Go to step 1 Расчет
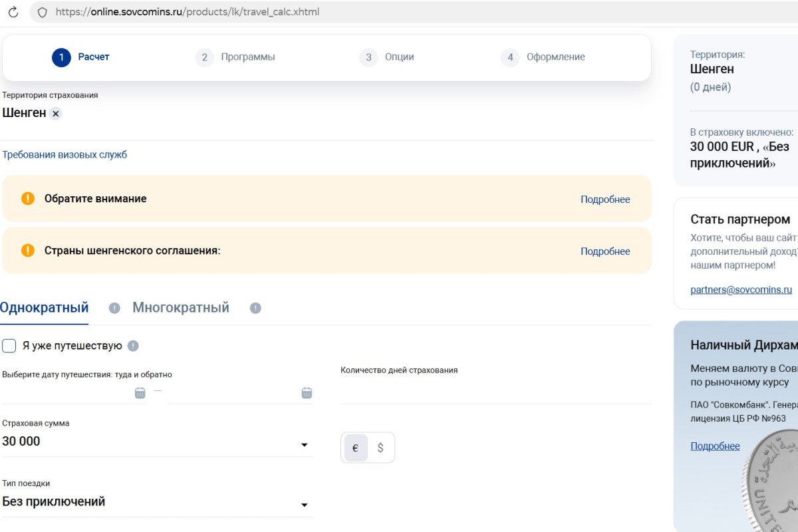798x532 pixels. coord(80,57)
